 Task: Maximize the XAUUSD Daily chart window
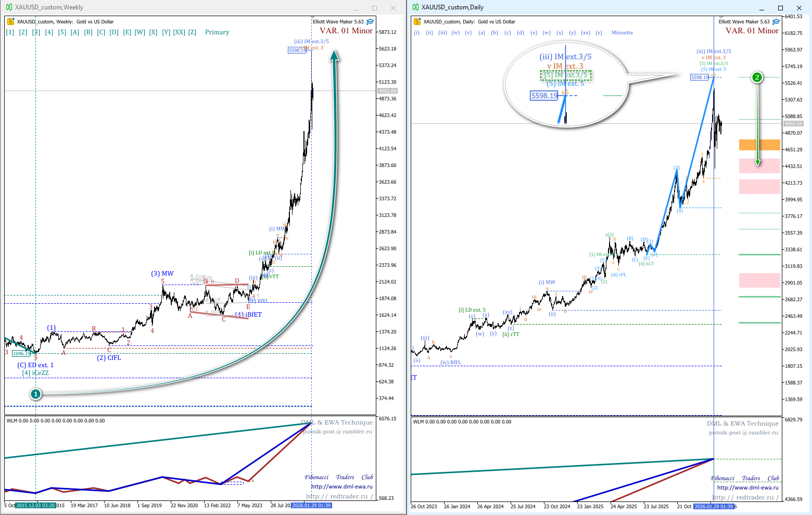[780, 8]
